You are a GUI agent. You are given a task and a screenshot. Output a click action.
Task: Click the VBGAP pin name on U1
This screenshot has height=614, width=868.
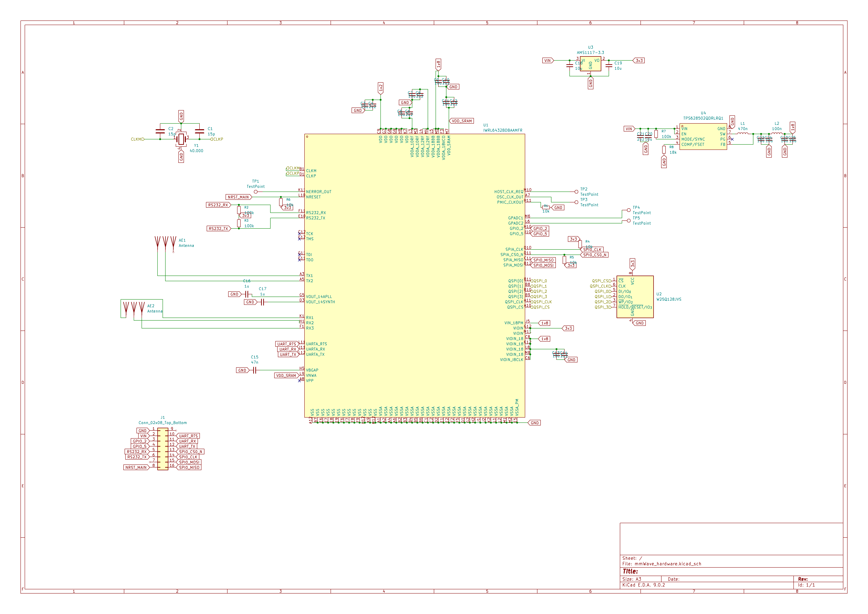(312, 370)
